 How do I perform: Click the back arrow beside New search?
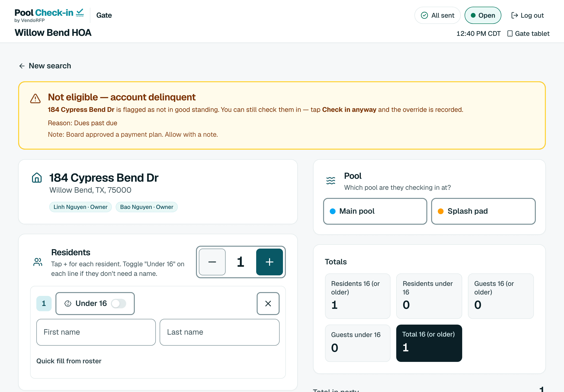(22, 66)
